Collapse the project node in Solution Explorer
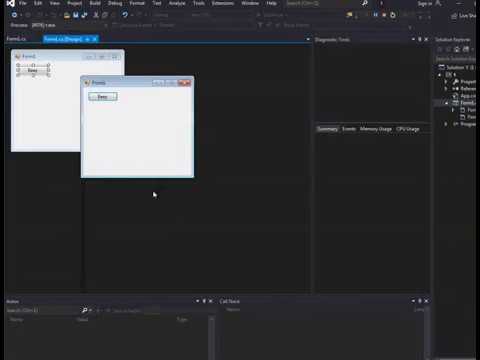This screenshot has width=480, height=360. (440, 75)
